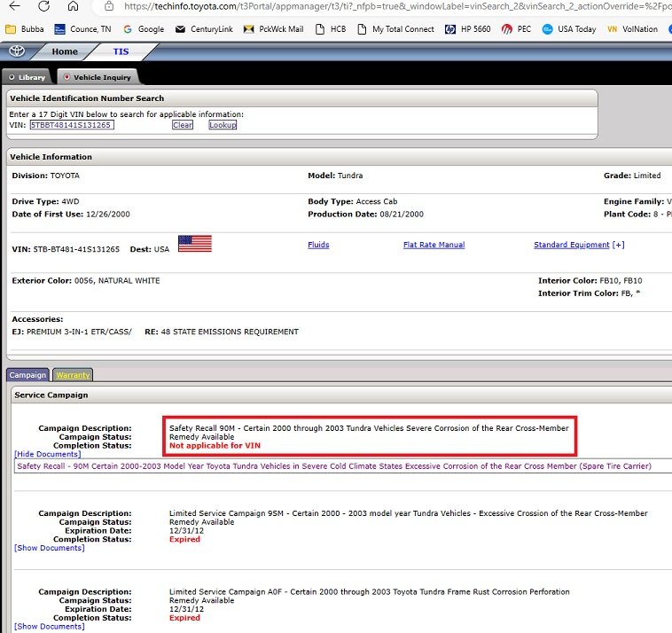Click the site lock icon in address bar
Viewport: 672px width, 633px height.
109,6
